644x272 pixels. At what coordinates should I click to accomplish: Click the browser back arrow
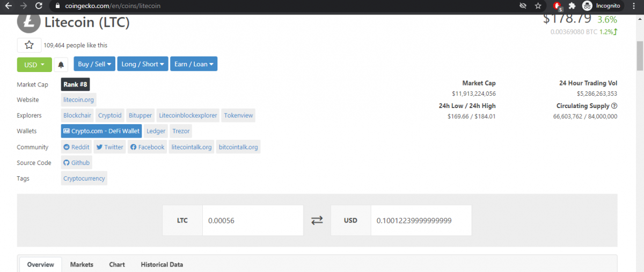(x=8, y=6)
